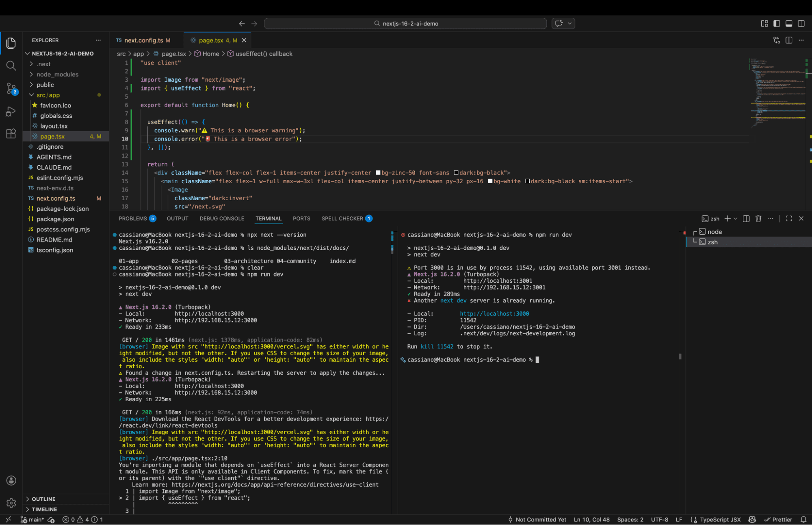Open the Accounts icon in activity bar
The height and width of the screenshot is (525, 812).
[x=11, y=480]
